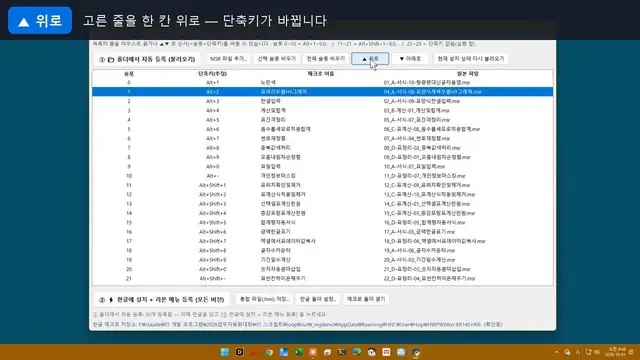Open the mail icon in the taskbar
The height and width of the screenshot is (360, 640).
(401, 352)
